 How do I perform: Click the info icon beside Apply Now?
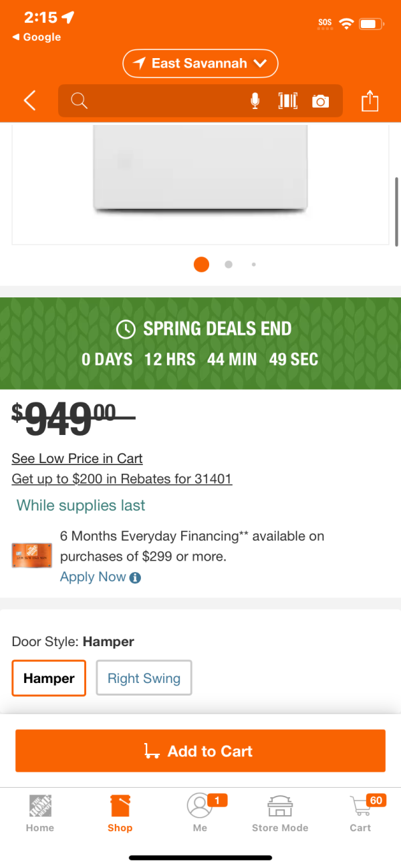pos(135,578)
